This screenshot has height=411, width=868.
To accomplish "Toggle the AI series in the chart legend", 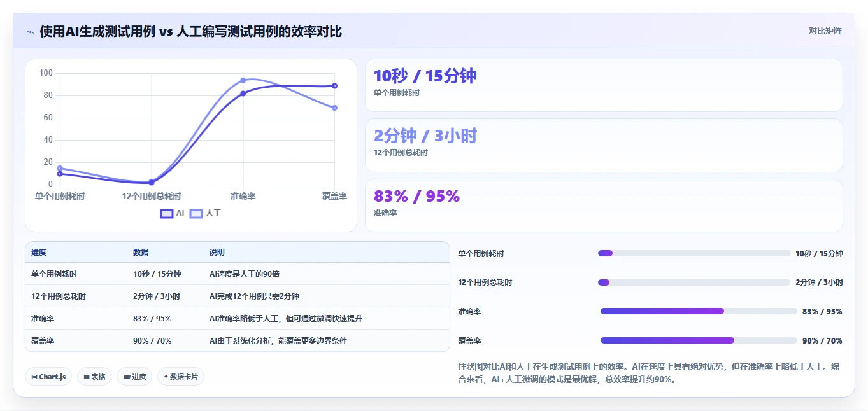I will coord(173,214).
